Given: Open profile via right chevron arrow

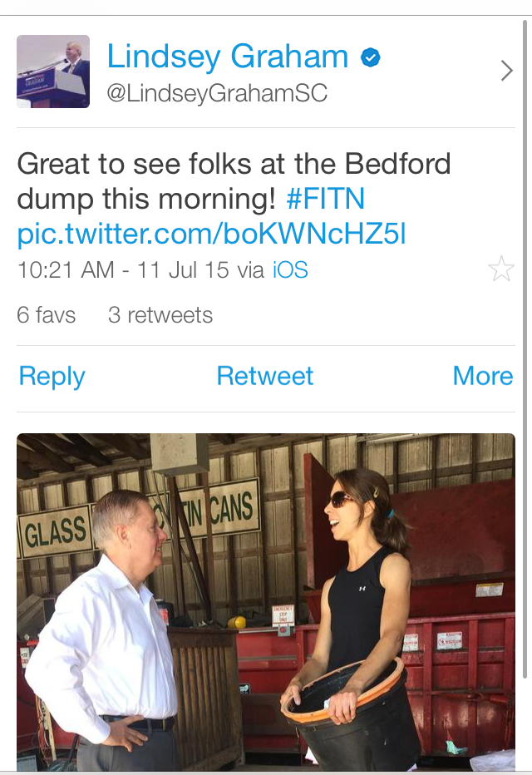Looking at the screenshot, I should point(506,72).
